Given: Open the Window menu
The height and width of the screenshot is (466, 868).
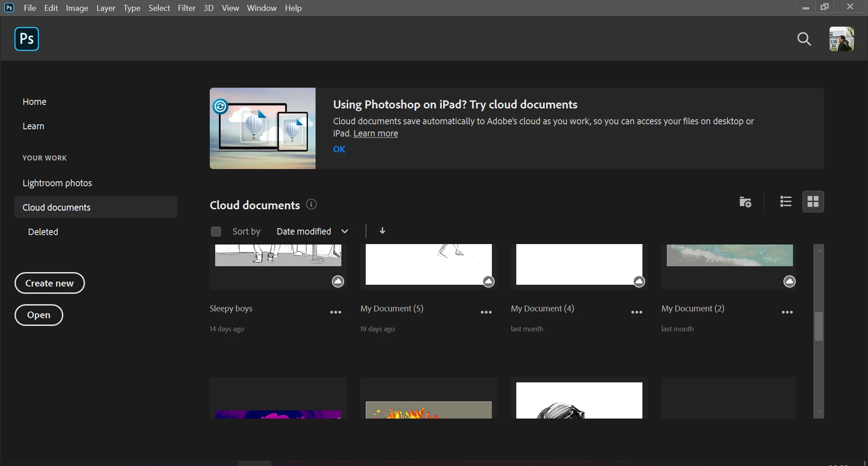Looking at the screenshot, I should 262,8.
